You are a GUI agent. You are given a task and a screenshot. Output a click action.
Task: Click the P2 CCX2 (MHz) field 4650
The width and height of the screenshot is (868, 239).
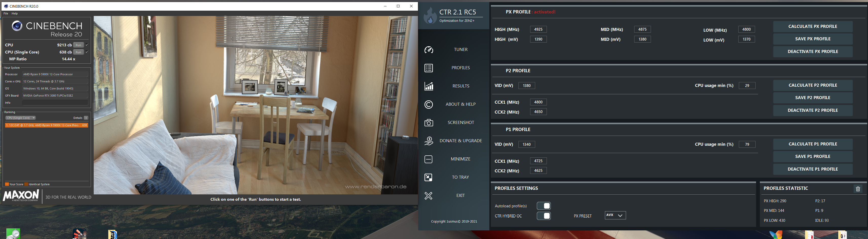tap(538, 112)
